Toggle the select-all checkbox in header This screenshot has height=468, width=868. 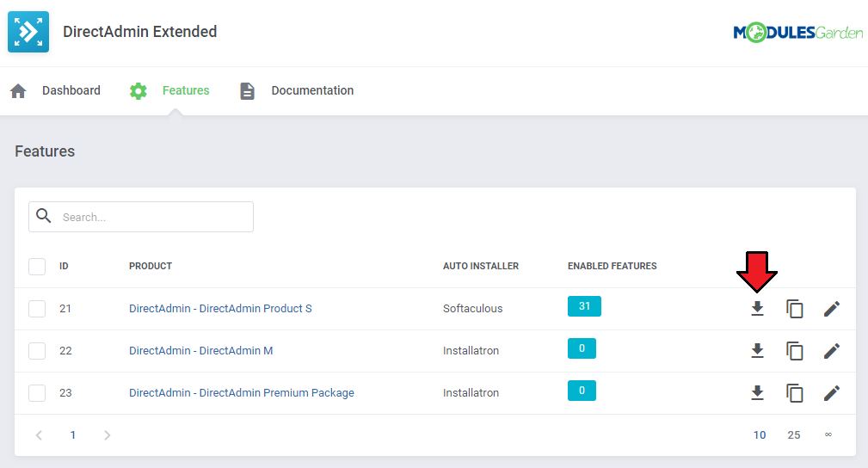(x=37, y=267)
